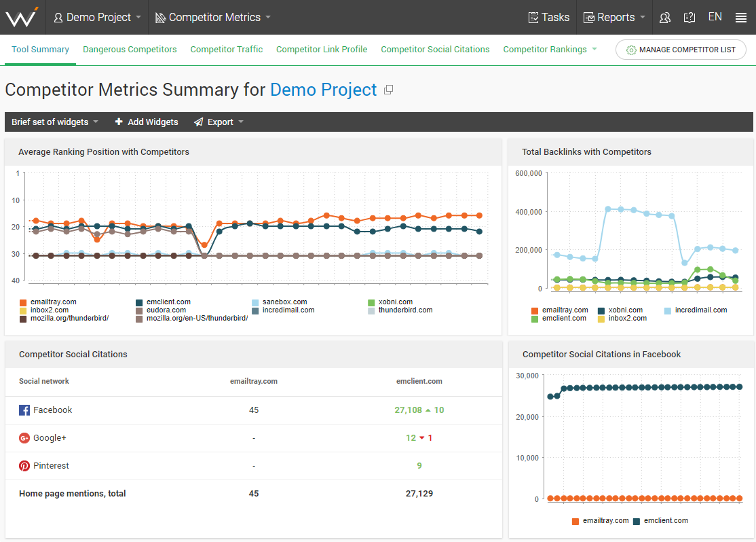Select the Tool Summary tab
The image size is (756, 542).
[41, 49]
